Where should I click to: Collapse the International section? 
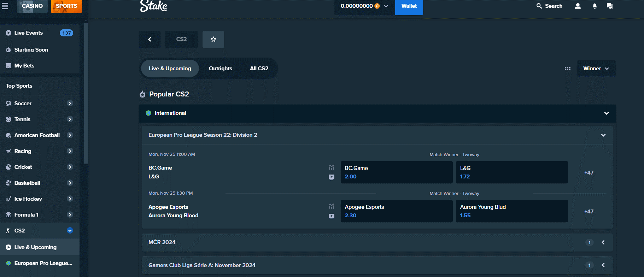[x=607, y=113]
